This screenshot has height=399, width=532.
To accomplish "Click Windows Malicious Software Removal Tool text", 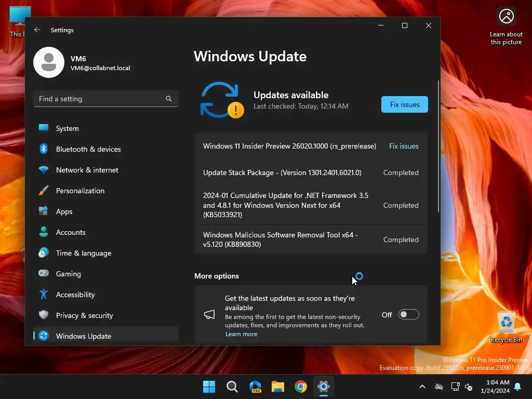I will (x=280, y=239).
